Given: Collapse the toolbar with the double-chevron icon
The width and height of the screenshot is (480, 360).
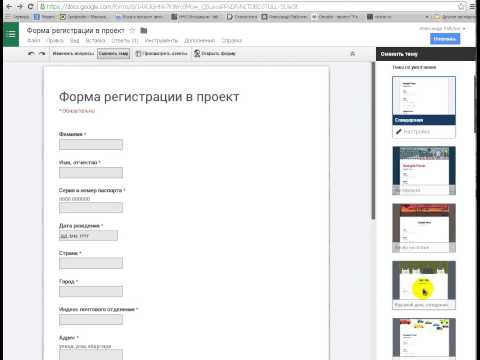Looking at the screenshot, I should coord(353,54).
